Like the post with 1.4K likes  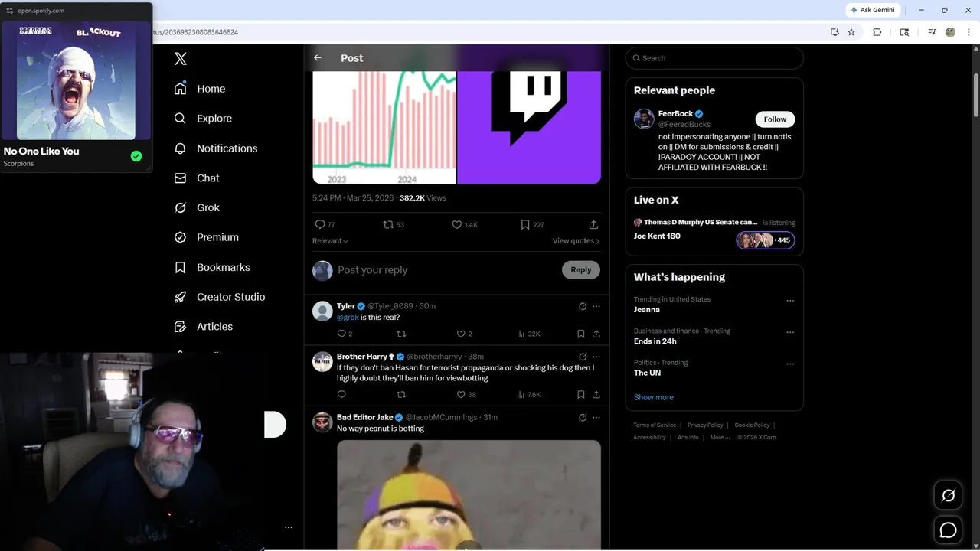464,224
